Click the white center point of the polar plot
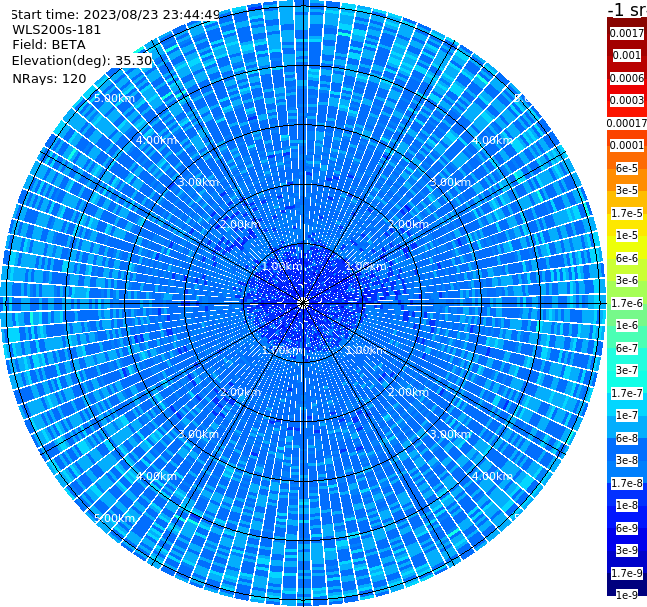The image size is (647, 607). 303,304
